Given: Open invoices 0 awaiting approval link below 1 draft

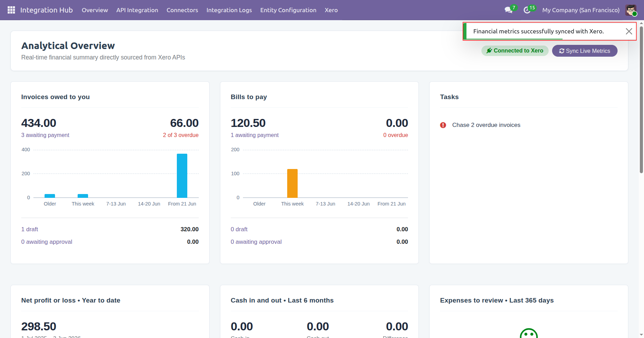Looking at the screenshot, I should point(47,242).
